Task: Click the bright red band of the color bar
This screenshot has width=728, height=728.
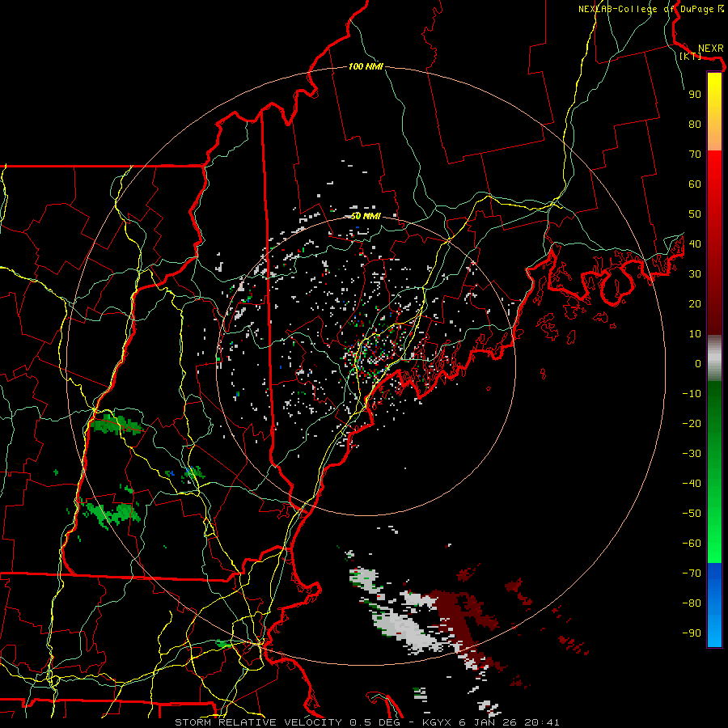Action: tap(714, 243)
